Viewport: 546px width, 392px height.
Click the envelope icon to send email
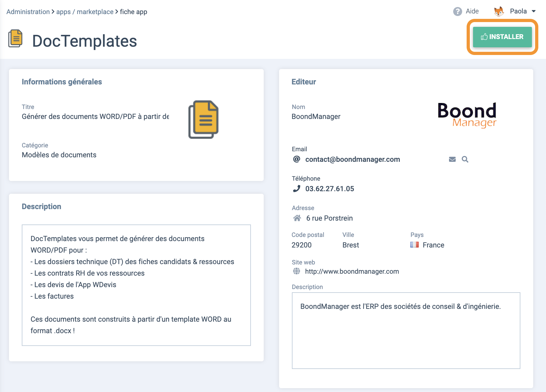(x=452, y=159)
